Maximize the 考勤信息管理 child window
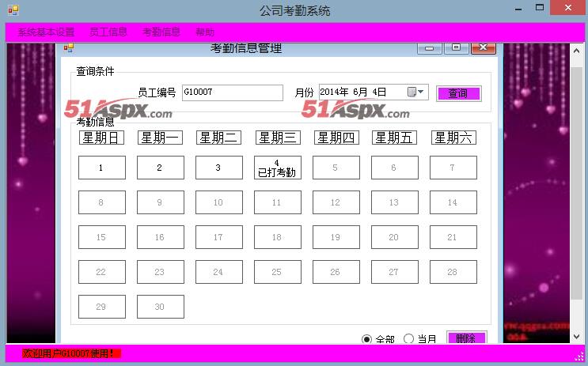 tap(456, 48)
